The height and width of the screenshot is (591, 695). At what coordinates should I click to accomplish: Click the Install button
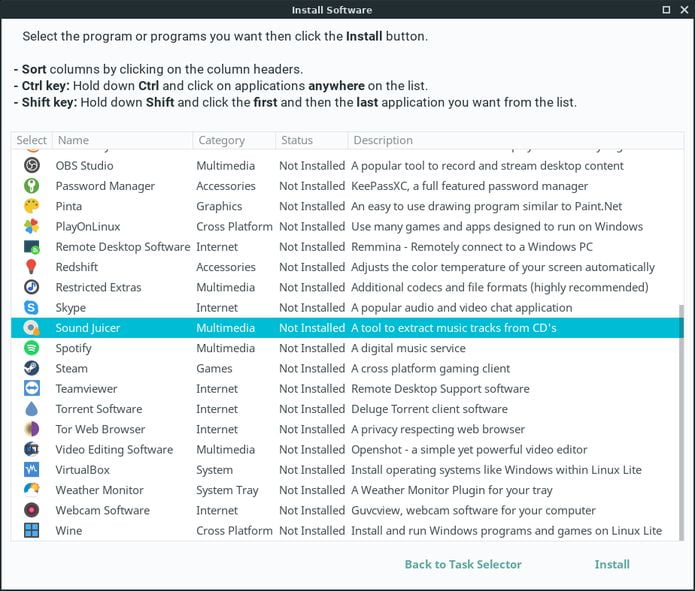612,564
